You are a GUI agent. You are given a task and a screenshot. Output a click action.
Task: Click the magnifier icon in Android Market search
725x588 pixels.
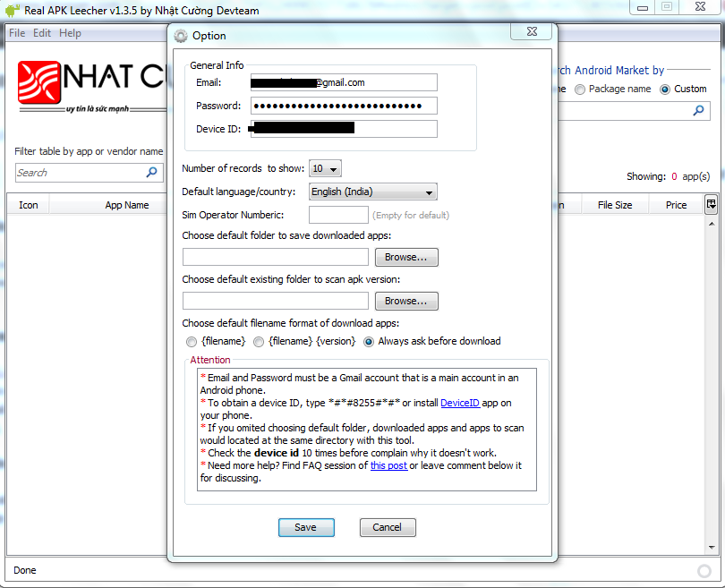coord(699,110)
